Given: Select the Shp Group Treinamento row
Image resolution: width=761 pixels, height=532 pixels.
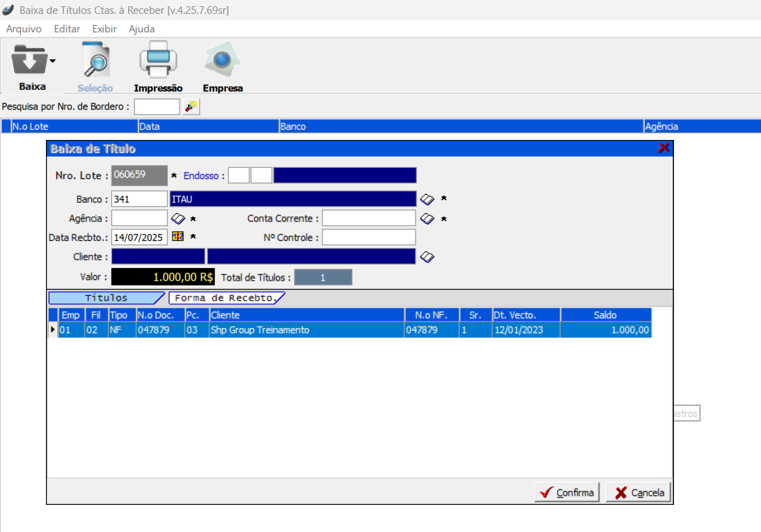Looking at the screenshot, I should [306, 331].
